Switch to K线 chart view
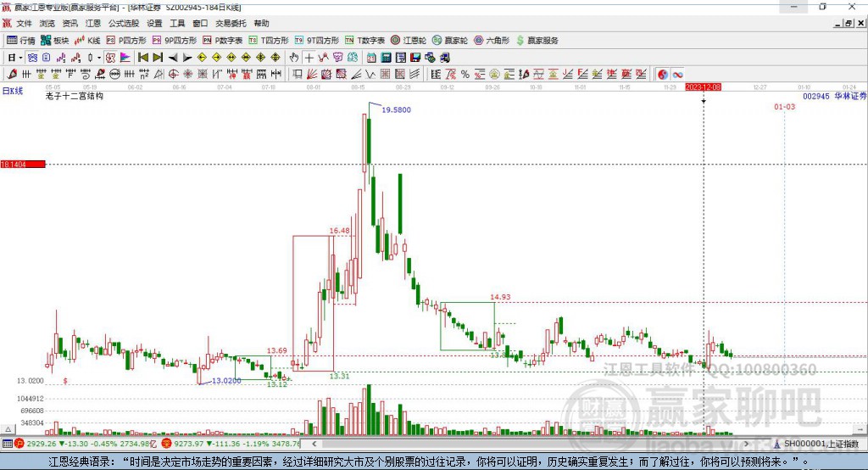 coord(87,41)
